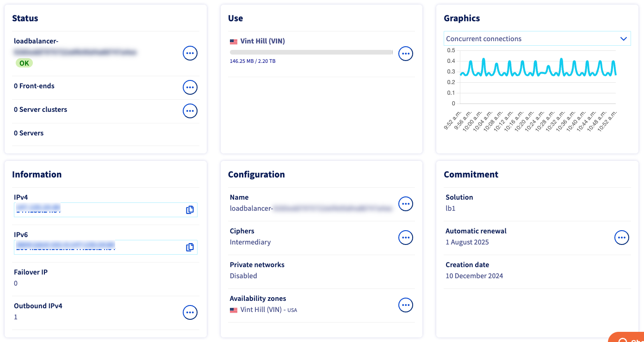
Task: Open the load balancer status options menu
Action: coord(190,53)
